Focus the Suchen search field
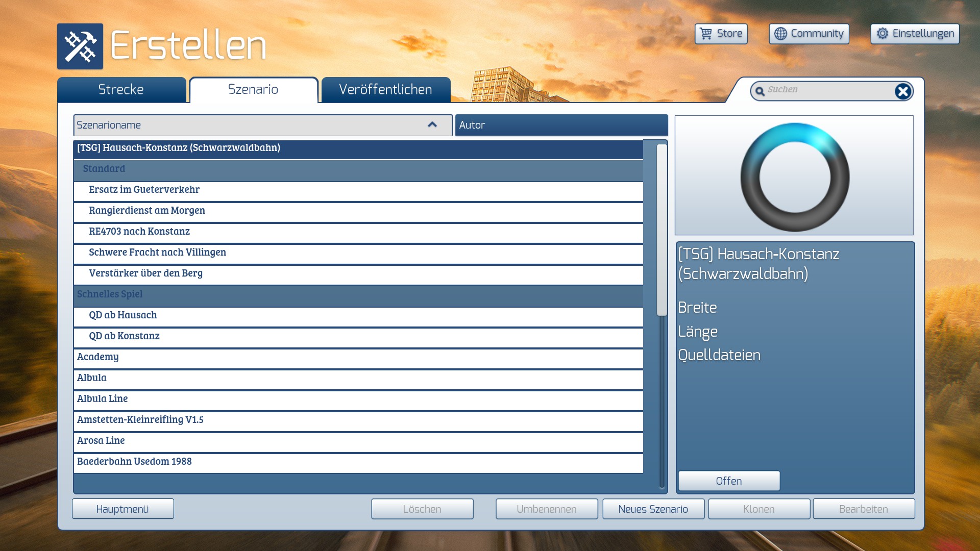980x551 pixels. [x=827, y=90]
